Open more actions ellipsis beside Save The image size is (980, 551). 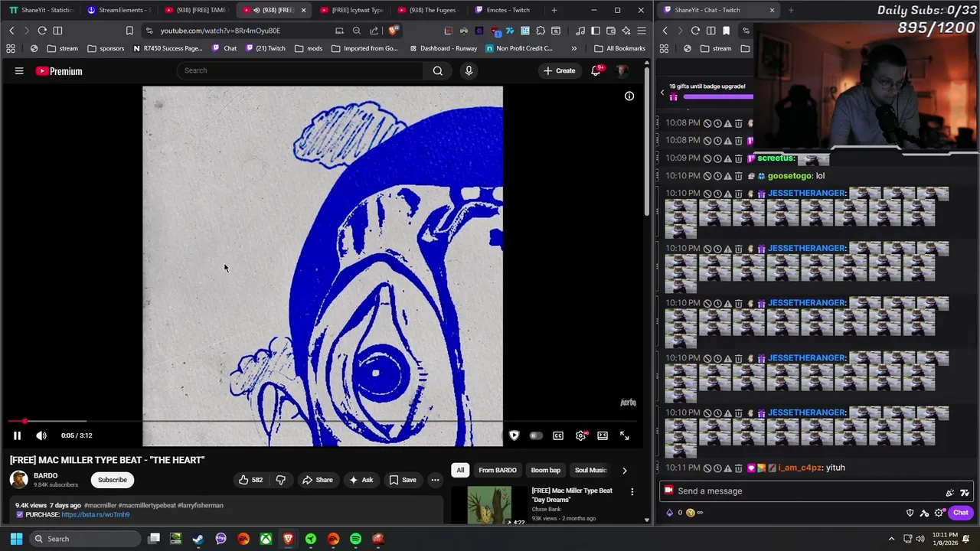click(x=435, y=480)
